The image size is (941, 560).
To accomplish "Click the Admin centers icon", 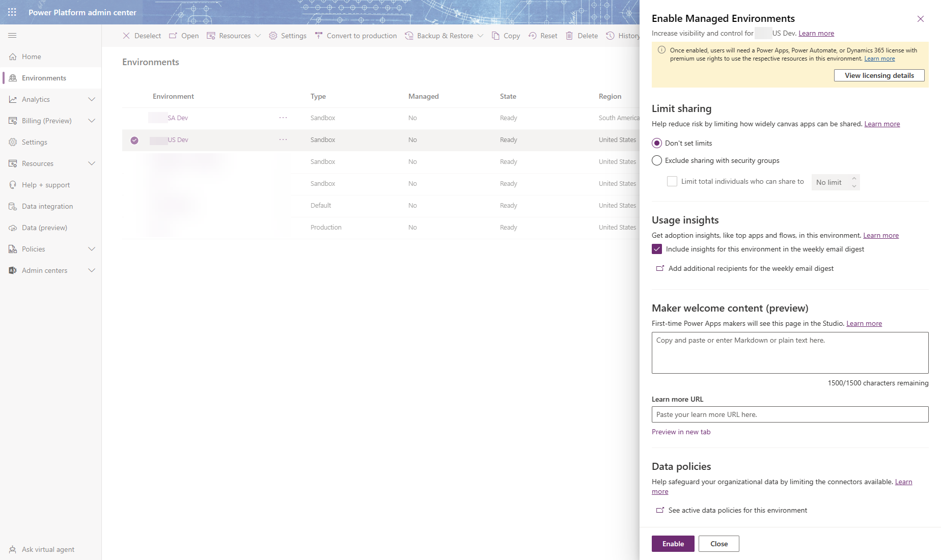I will [13, 270].
